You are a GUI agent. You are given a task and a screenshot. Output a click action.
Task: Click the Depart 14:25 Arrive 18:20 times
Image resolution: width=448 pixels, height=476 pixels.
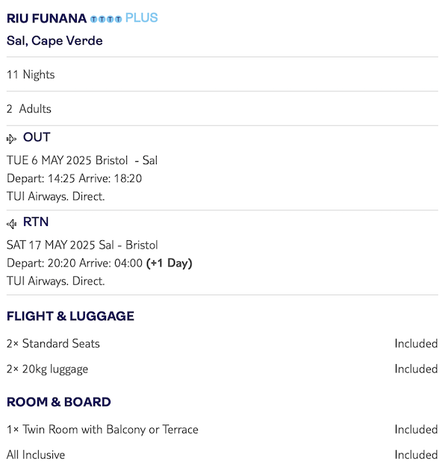click(x=74, y=178)
